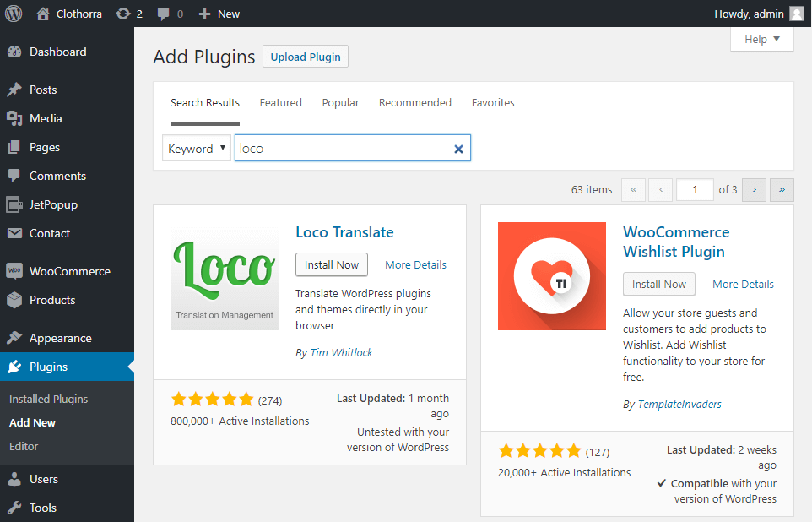Open More Details for Loco Translate

[x=415, y=265]
